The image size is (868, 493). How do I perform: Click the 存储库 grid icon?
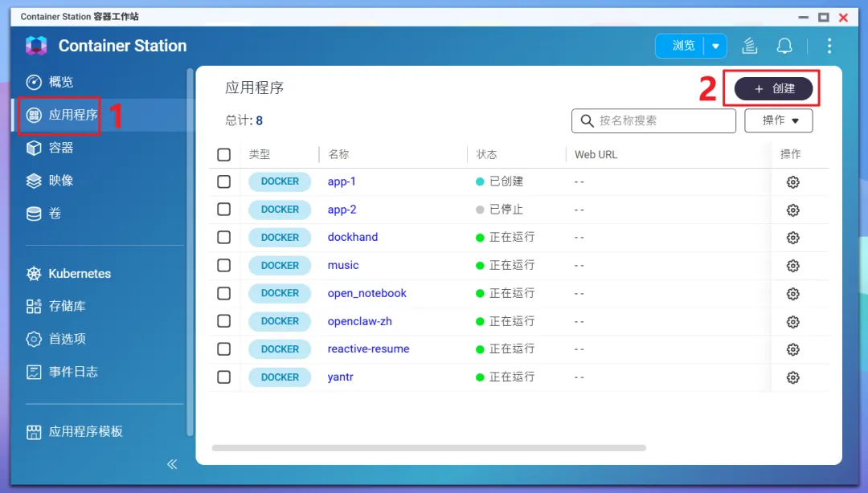[x=34, y=306]
